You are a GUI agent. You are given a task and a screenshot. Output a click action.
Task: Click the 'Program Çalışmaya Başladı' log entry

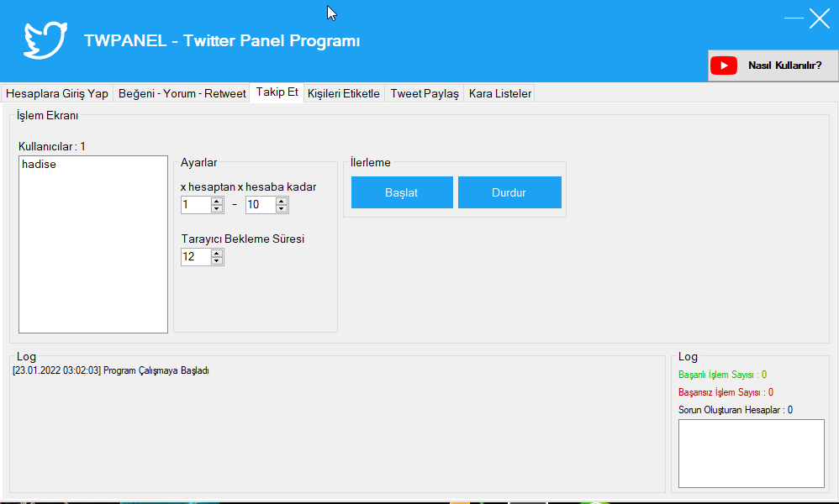[111, 371]
